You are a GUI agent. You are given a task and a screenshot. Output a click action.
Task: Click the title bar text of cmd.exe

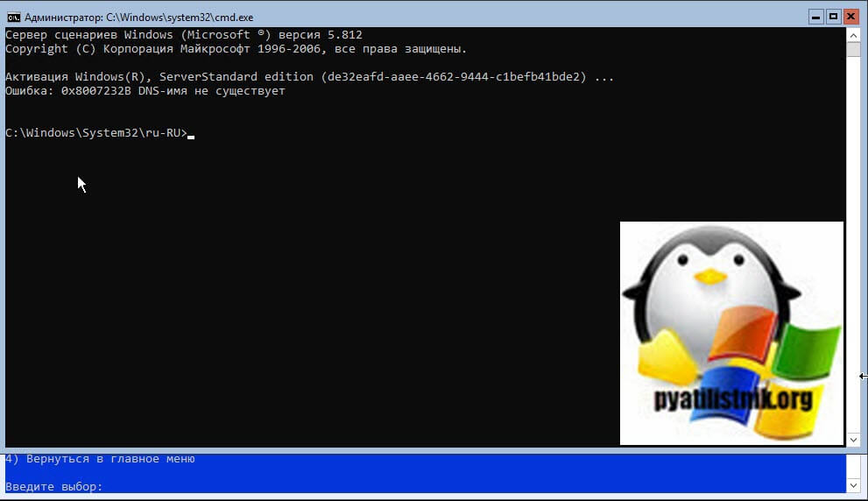tap(138, 17)
